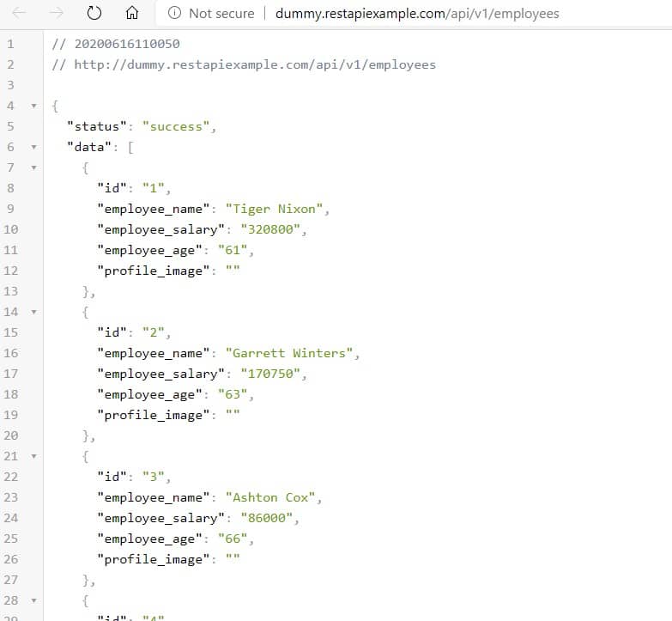The width and height of the screenshot is (672, 621).
Task: Select the name "Garrett Winters"
Action: [289, 353]
